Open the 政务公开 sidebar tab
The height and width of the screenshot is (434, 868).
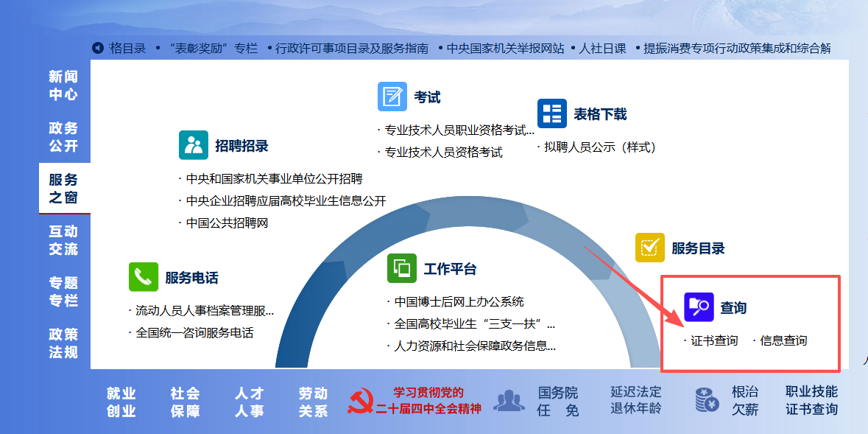tap(63, 137)
